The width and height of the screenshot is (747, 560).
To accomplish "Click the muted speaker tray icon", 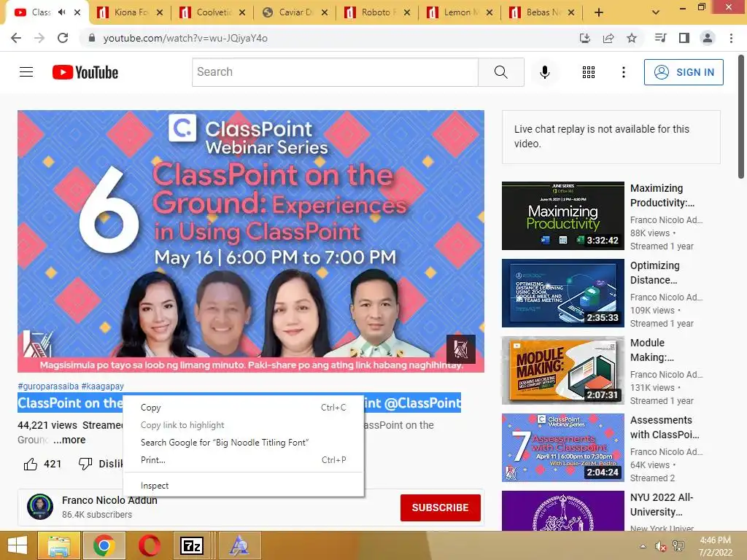I will pyautogui.click(x=660, y=546).
